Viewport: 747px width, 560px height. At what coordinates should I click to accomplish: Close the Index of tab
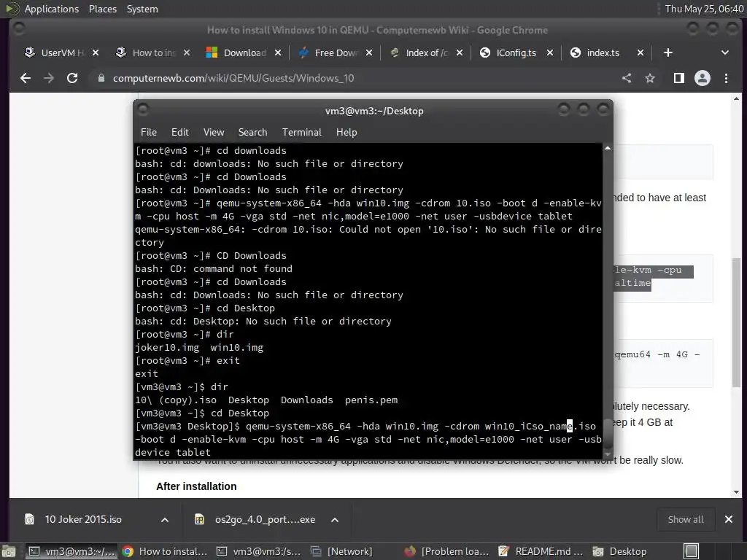(460, 52)
